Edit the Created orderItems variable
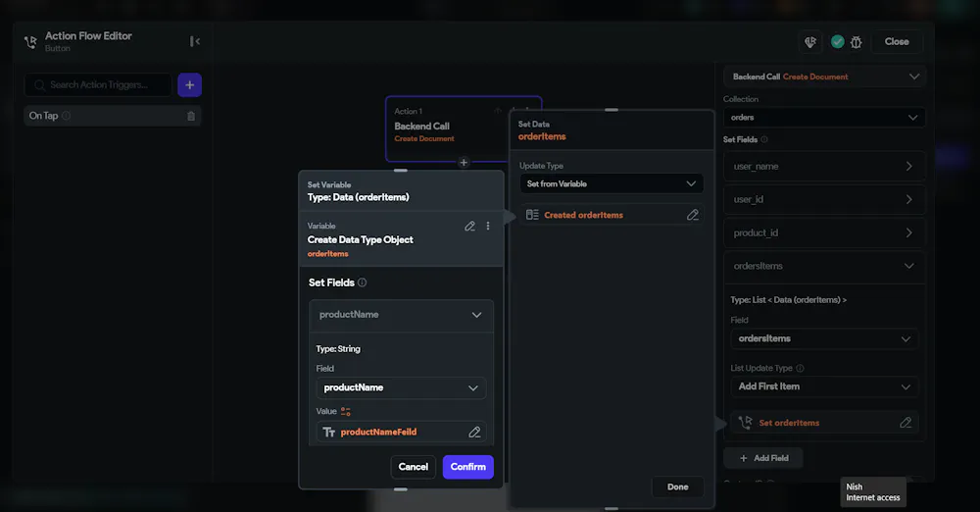The image size is (980, 512). pos(693,215)
